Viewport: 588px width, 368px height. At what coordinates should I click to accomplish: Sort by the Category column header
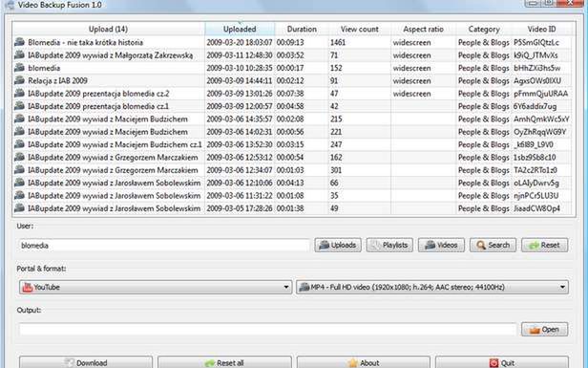coord(484,29)
